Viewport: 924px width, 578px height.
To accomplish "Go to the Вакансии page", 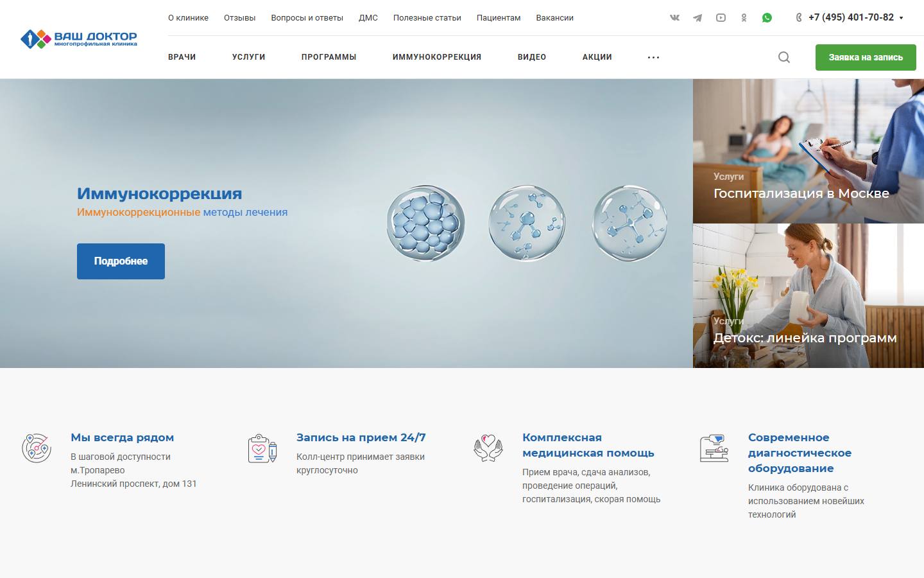I will pos(555,18).
